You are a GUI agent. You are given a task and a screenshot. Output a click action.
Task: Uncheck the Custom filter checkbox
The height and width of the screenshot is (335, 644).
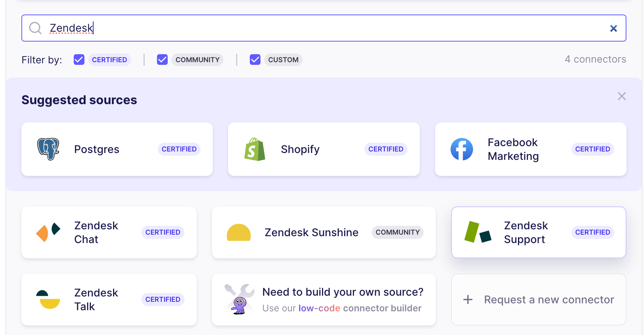pos(255,60)
